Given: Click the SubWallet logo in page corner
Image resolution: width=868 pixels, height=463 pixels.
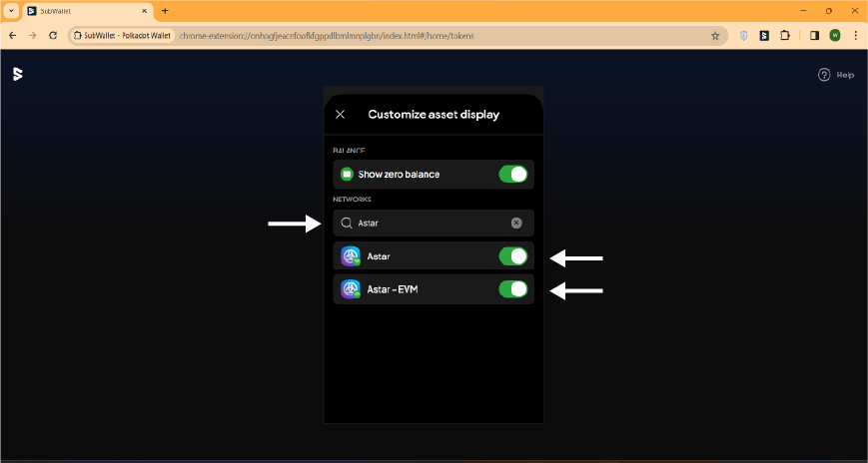Looking at the screenshot, I should click(x=18, y=74).
